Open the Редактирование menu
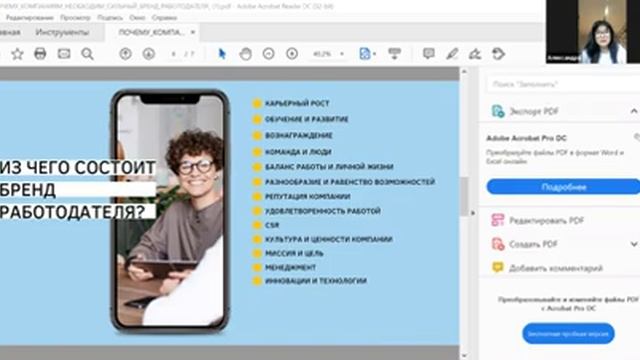This screenshot has width=640, height=360. pyautogui.click(x=30, y=18)
